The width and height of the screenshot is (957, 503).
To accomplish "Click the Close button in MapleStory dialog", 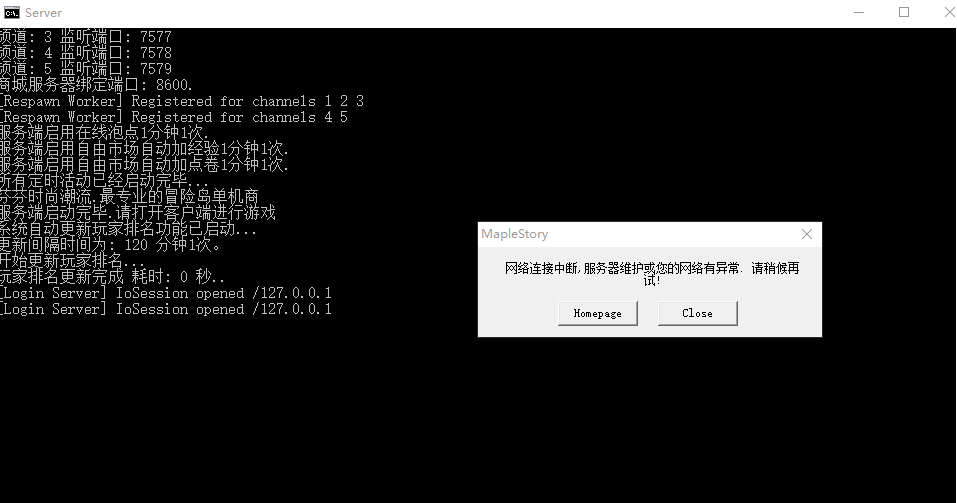I will (698, 313).
